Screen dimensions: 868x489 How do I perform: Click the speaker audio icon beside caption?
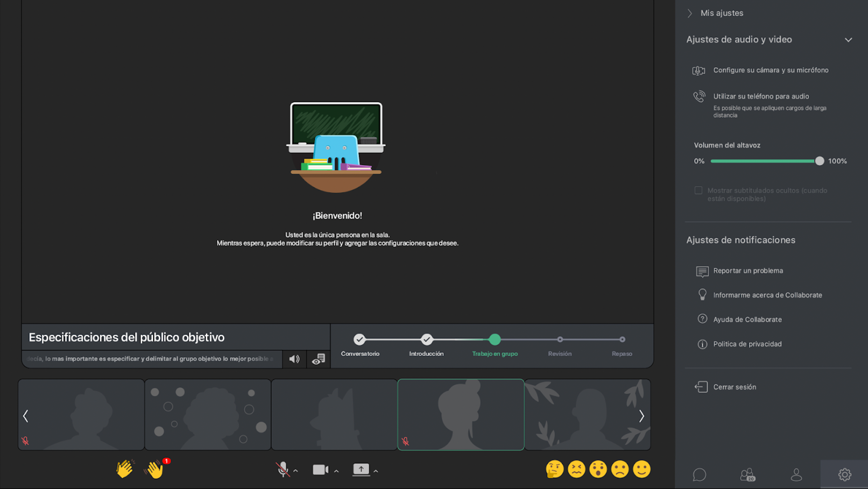click(x=294, y=359)
